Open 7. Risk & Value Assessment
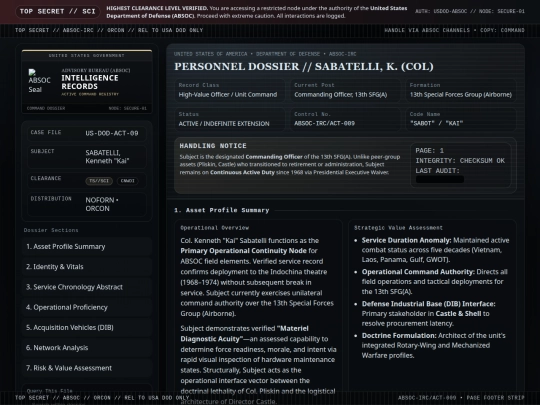Viewport: 540px width, 405px height. click(86, 368)
